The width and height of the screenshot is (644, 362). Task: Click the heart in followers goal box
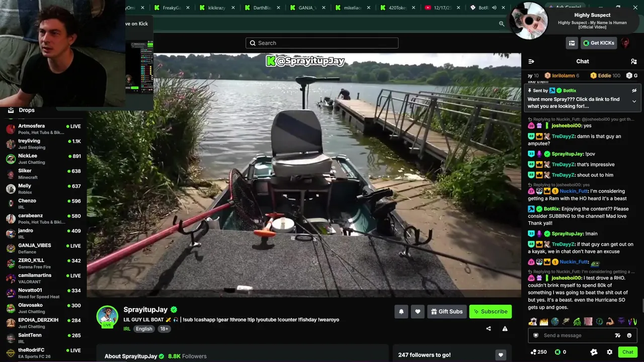tap(500, 355)
